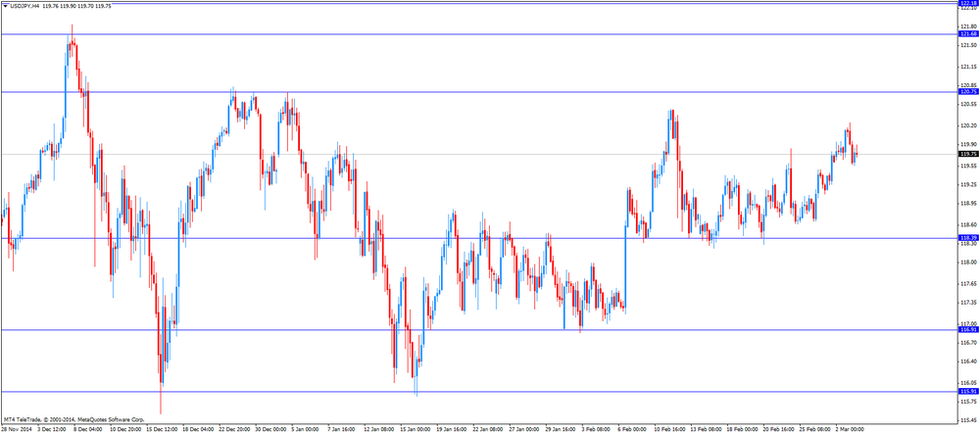Click the triangle icon beside USDJPY,H4

tap(5, 6)
